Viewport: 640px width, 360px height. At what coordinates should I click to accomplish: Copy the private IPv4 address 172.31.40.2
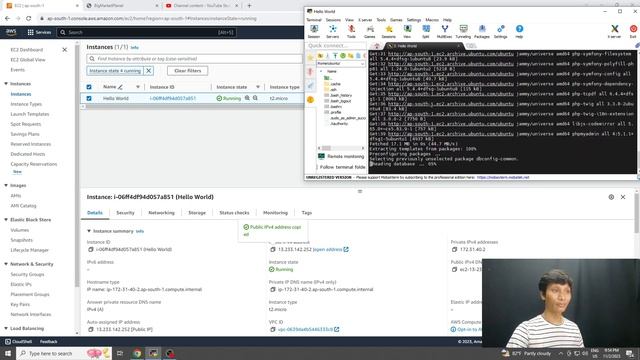(454, 249)
